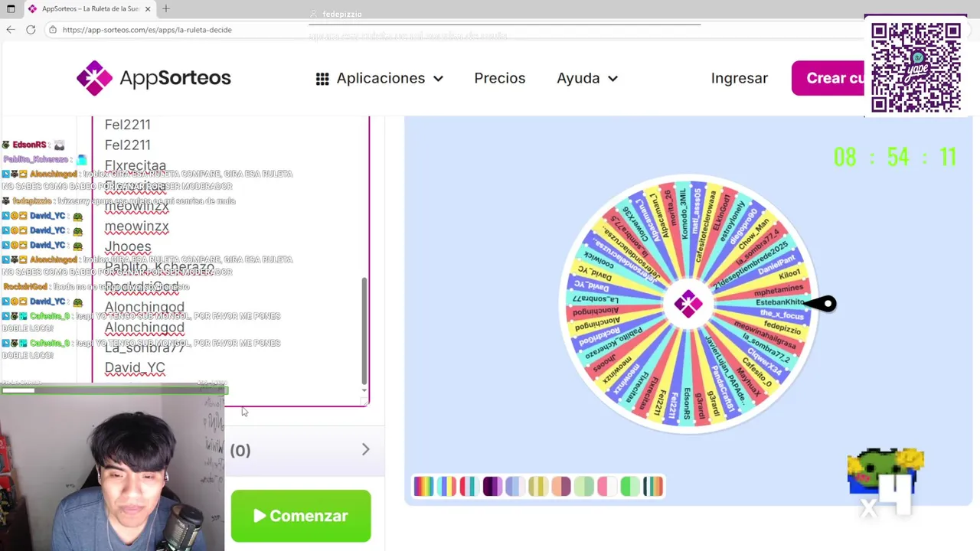Select the olive yellow palette
This screenshot has height=551, width=980.
(538, 486)
